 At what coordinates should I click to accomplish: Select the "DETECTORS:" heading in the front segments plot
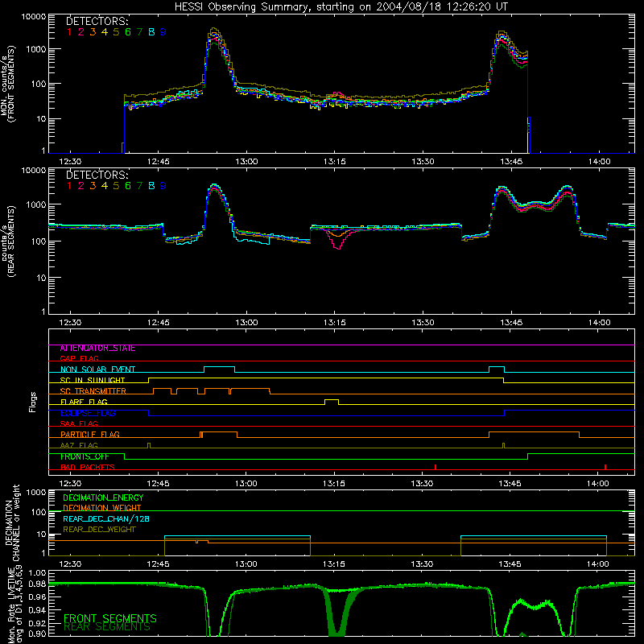97,21
